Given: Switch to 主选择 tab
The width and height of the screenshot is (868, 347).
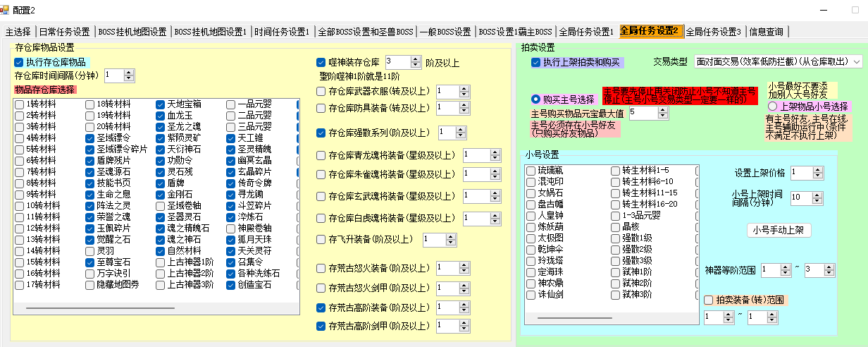Looking at the screenshot, I should coord(18,32).
